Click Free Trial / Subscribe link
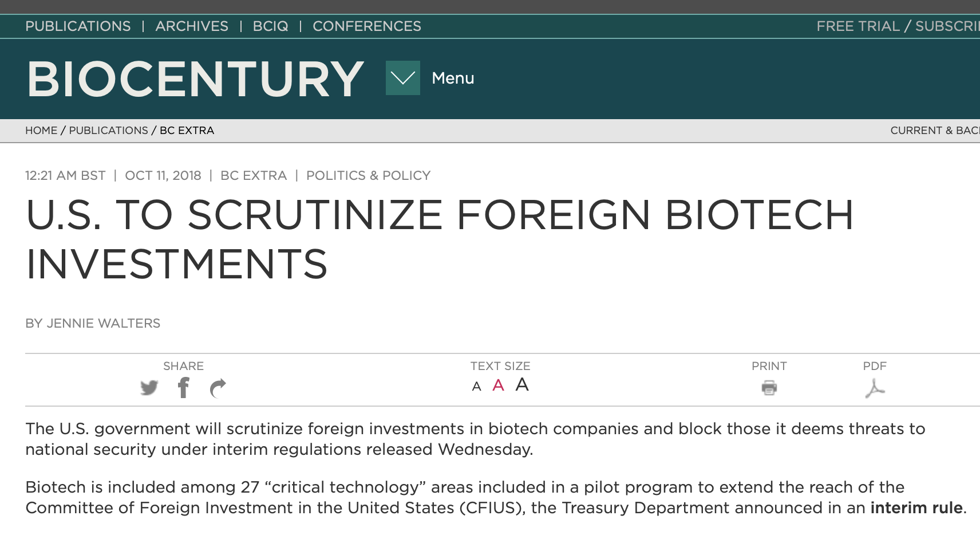The image size is (980, 535). click(x=898, y=26)
